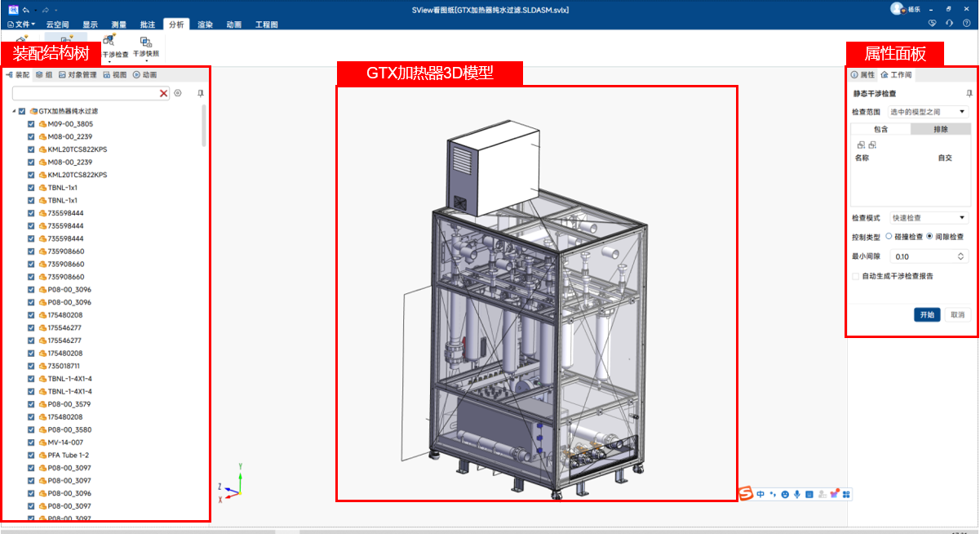Open the 检查模式 快速检查 dropdown
This screenshot has width=980, height=534.
(x=929, y=218)
